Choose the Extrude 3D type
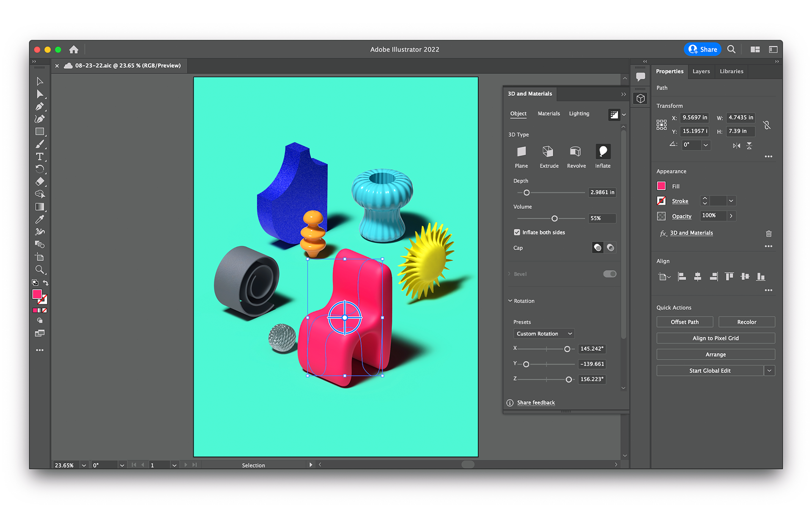The image size is (812, 528). point(548,152)
